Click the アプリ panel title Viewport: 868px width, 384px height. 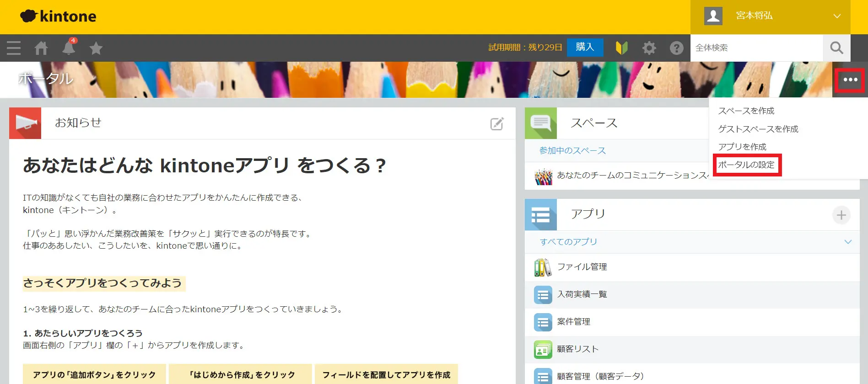click(588, 214)
